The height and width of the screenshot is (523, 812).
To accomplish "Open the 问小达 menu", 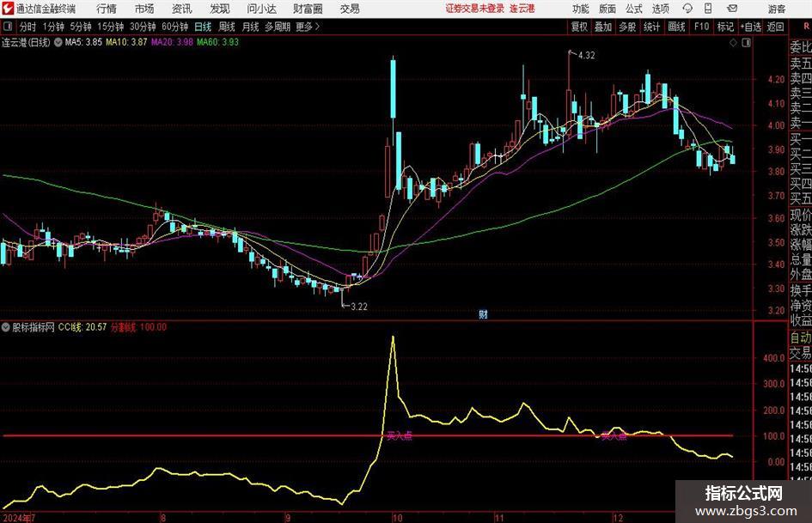I will click(x=261, y=9).
